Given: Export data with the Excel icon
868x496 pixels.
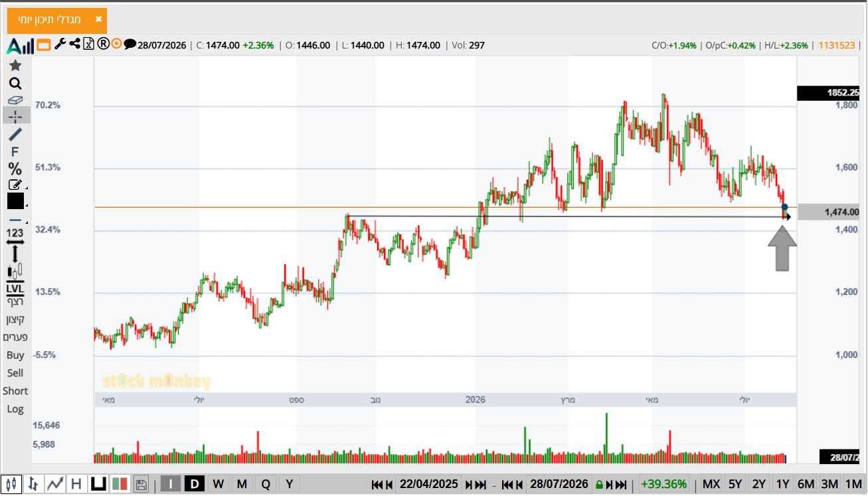Looking at the screenshot, I should (x=88, y=44).
